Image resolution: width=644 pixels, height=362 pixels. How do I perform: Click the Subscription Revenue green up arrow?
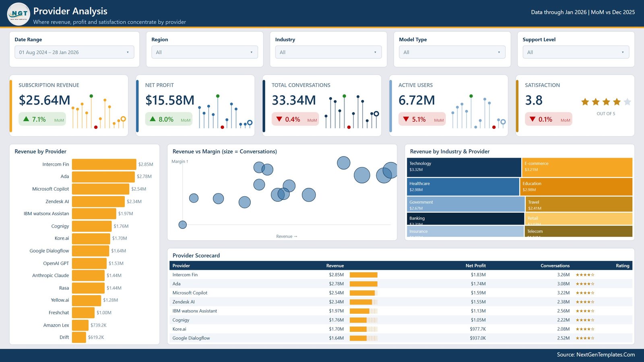pyautogui.click(x=26, y=119)
